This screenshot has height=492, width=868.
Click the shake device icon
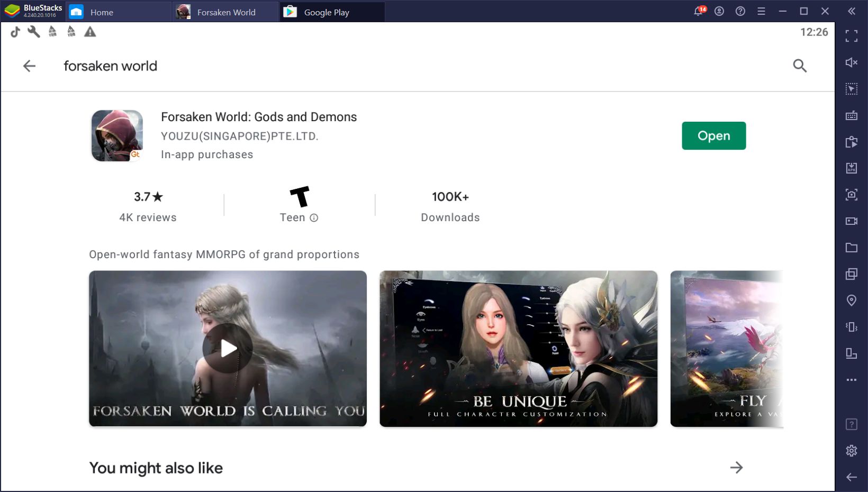tap(851, 327)
